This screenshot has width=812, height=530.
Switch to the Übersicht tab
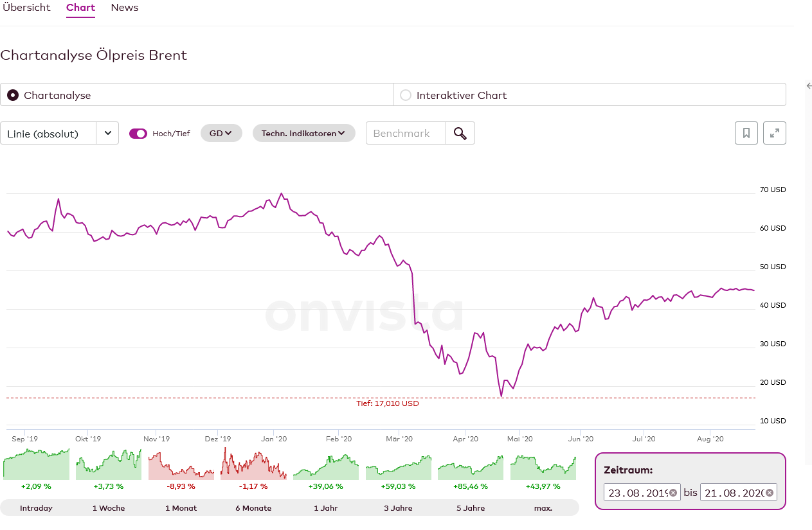click(x=26, y=8)
